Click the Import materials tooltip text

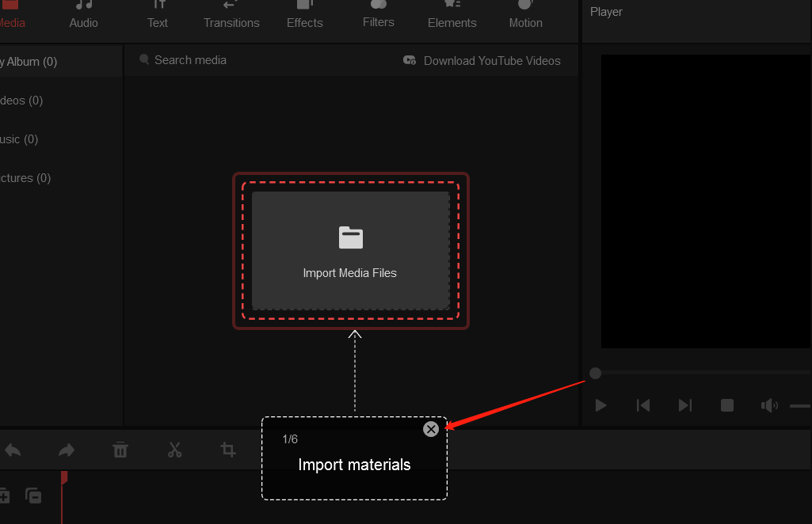click(x=354, y=465)
